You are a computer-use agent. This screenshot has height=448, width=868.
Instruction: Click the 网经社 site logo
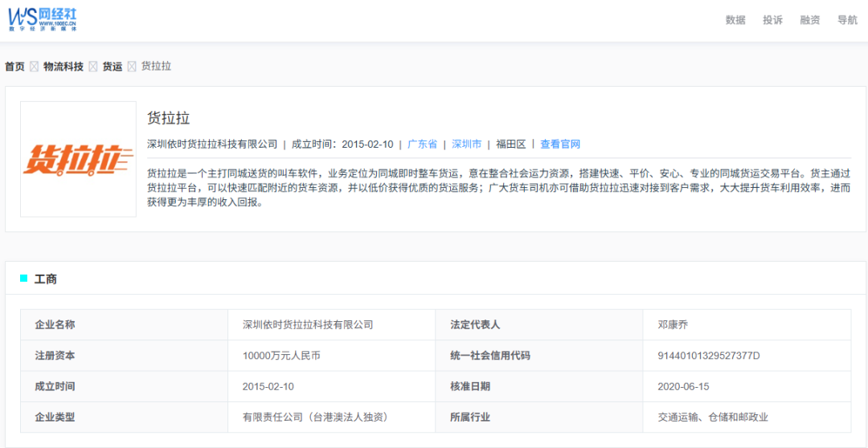coord(43,20)
